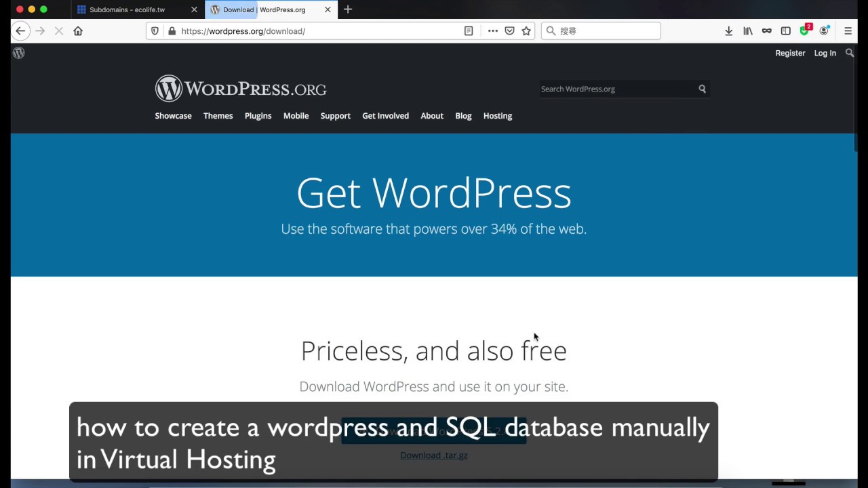Open tracking protection shield in address bar

click(155, 30)
